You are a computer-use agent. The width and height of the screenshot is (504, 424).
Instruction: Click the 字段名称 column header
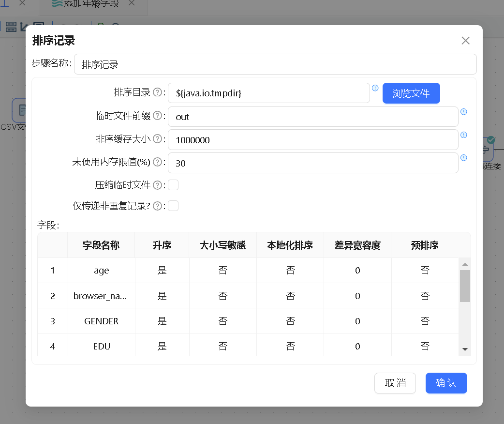coord(101,245)
